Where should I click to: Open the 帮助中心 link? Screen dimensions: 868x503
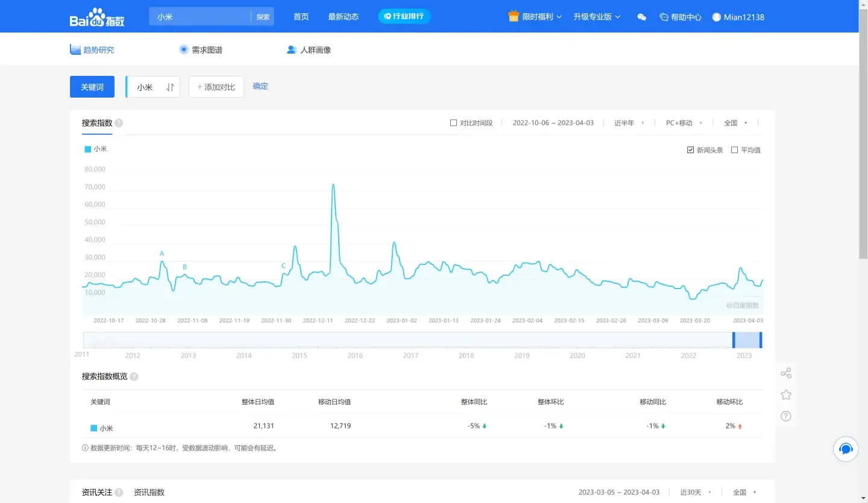coord(681,17)
